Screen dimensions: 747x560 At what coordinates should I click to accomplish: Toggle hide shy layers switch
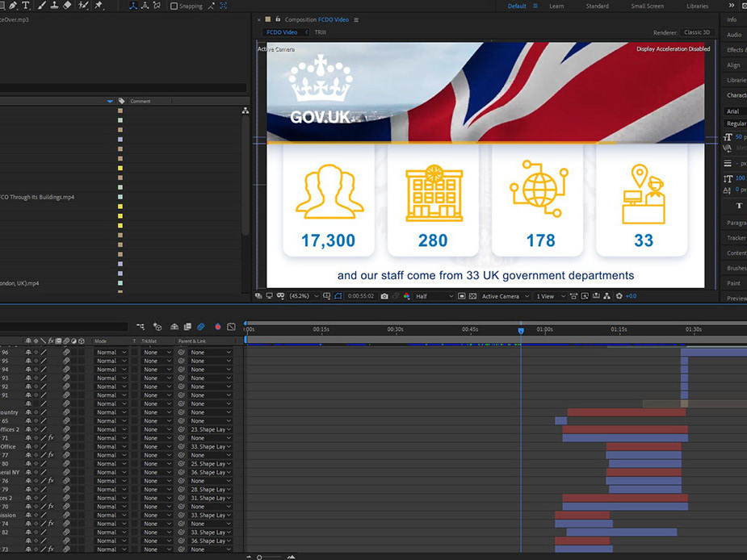pos(174,327)
